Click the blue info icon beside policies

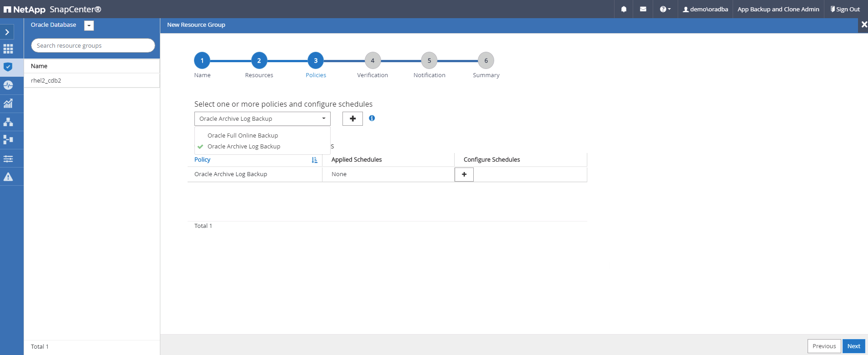point(372,118)
